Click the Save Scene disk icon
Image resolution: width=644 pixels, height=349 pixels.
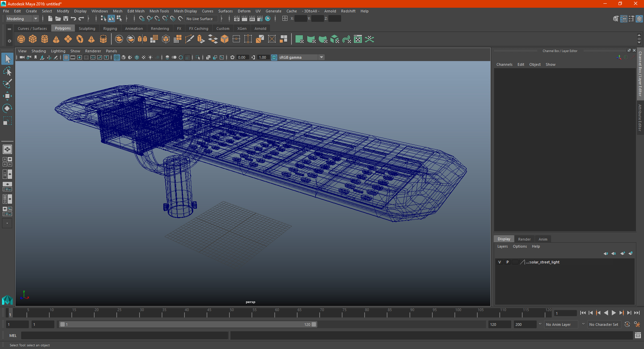point(66,19)
